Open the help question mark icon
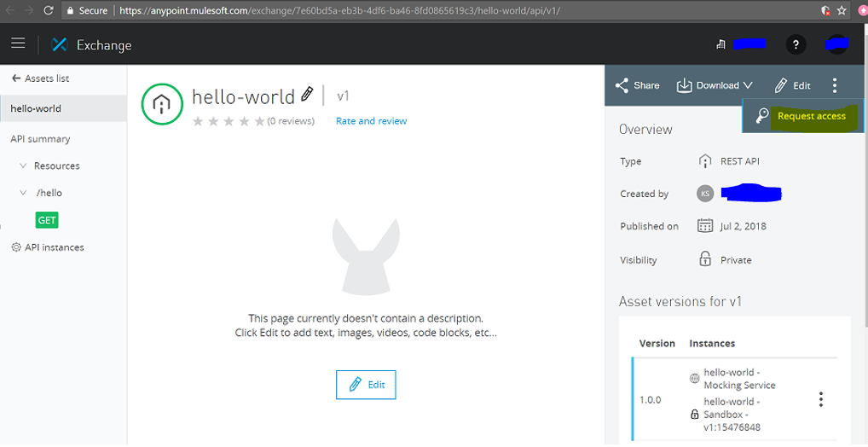 pos(796,44)
